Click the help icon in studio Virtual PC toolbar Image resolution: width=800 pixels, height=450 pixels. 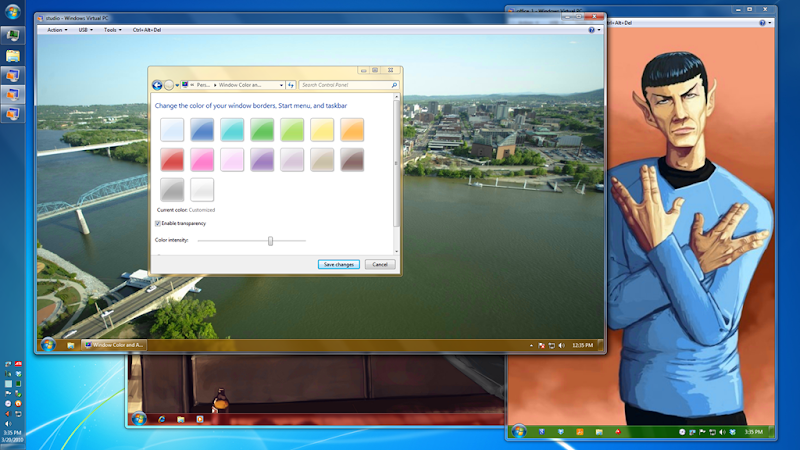[591, 30]
